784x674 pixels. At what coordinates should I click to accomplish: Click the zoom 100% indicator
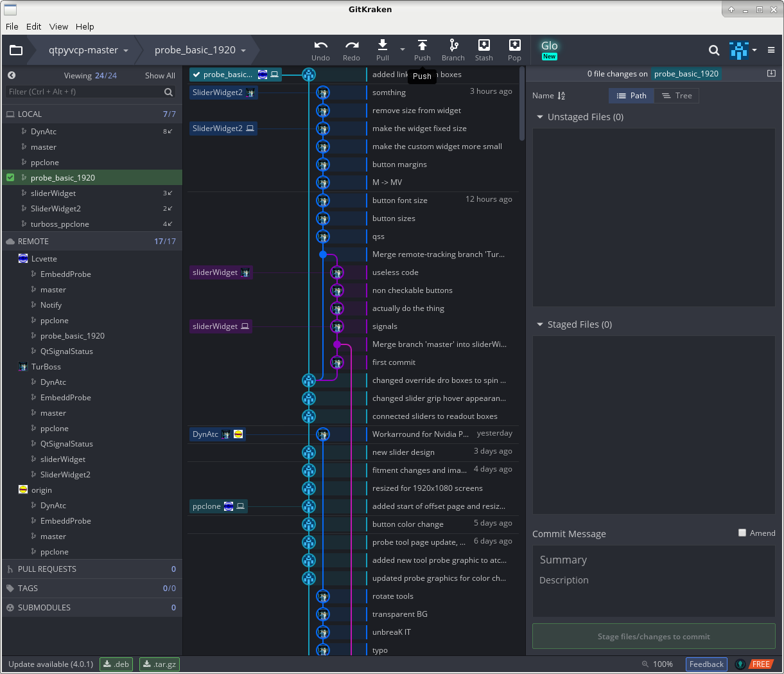click(x=658, y=664)
